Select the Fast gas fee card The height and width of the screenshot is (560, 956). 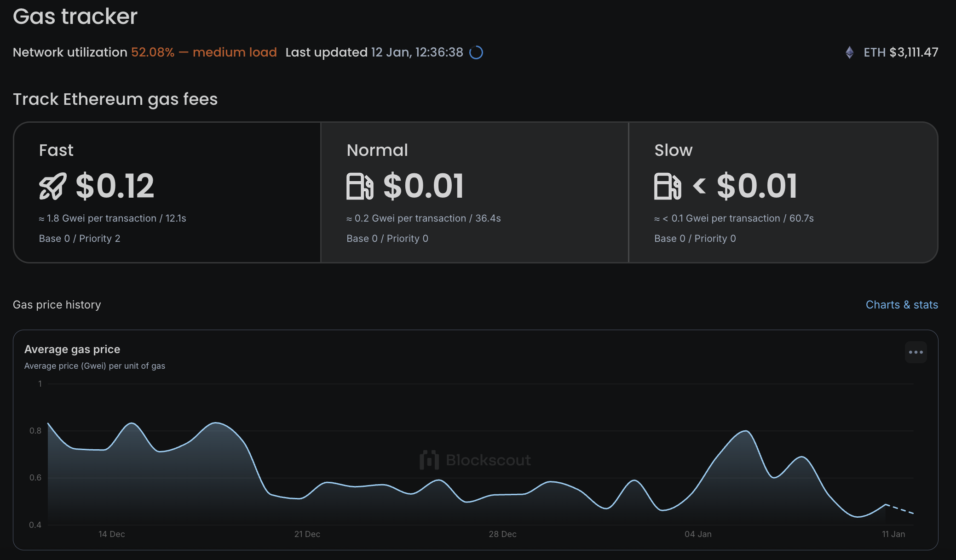167,192
